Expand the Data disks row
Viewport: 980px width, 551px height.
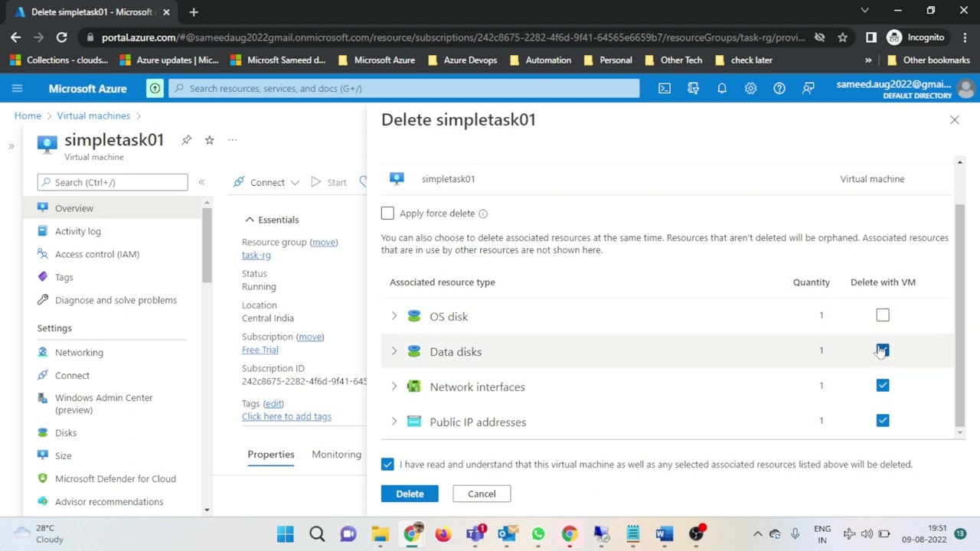click(394, 351)
